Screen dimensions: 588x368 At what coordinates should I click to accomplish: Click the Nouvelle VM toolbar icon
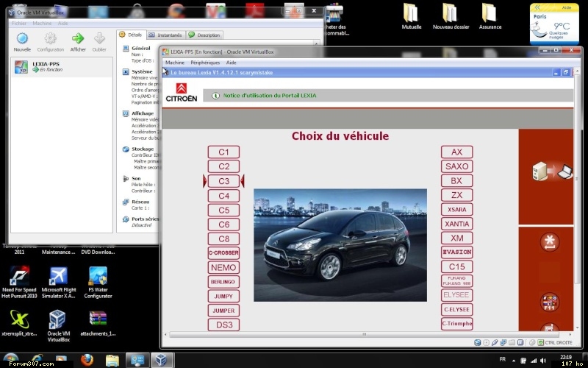click(22, 38)
